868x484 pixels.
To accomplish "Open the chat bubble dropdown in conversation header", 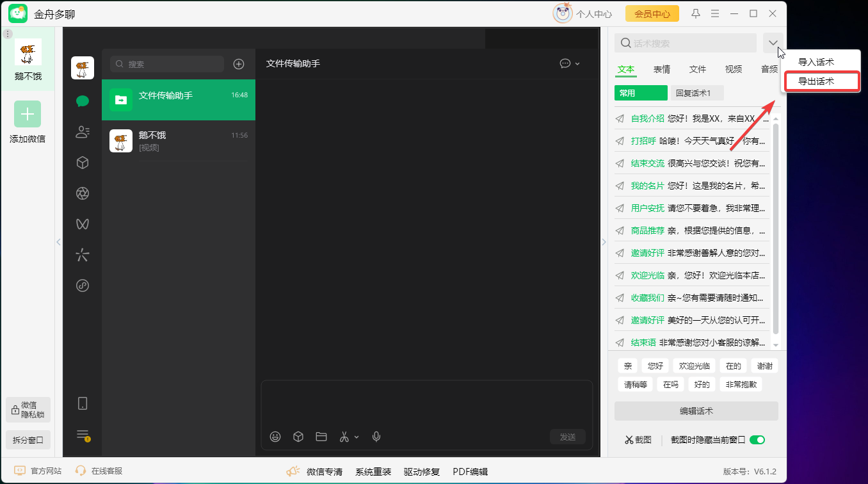I will (x=570, y=63).
